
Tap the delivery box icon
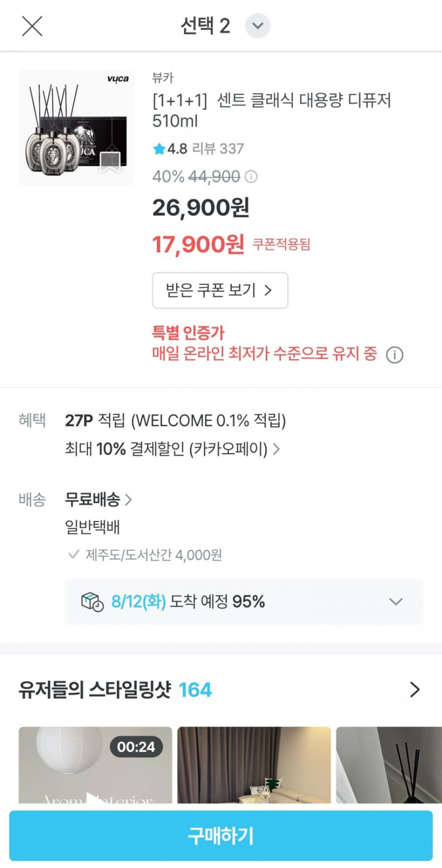coord(92,601)
